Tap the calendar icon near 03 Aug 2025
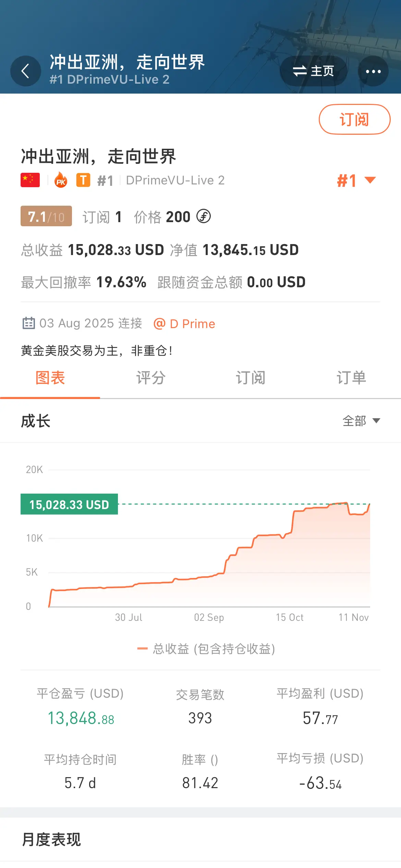401x868 pixels. [x=28, y=323]
